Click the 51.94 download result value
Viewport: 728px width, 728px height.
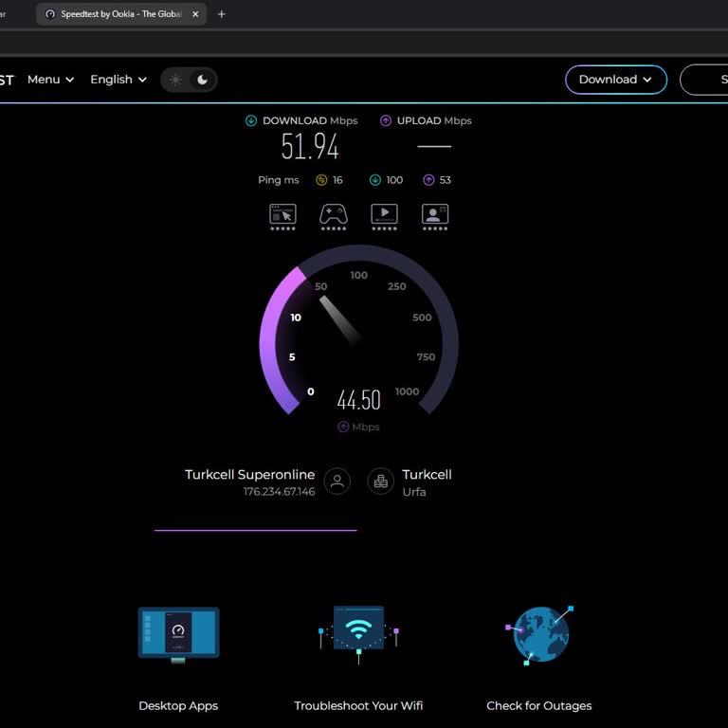(310, 146)
